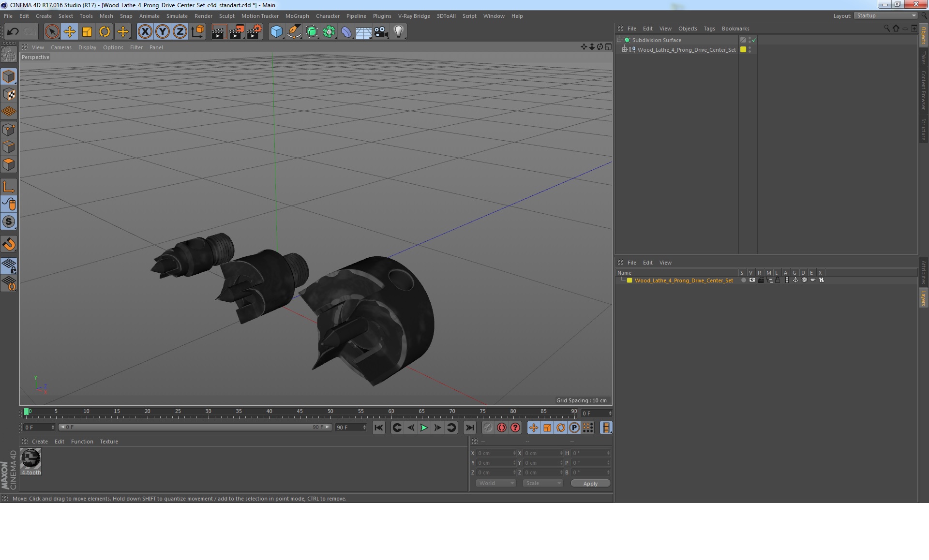This screenshot has width=929, height=560.
Task: Select Polygons mode
Action: (9, 165)
